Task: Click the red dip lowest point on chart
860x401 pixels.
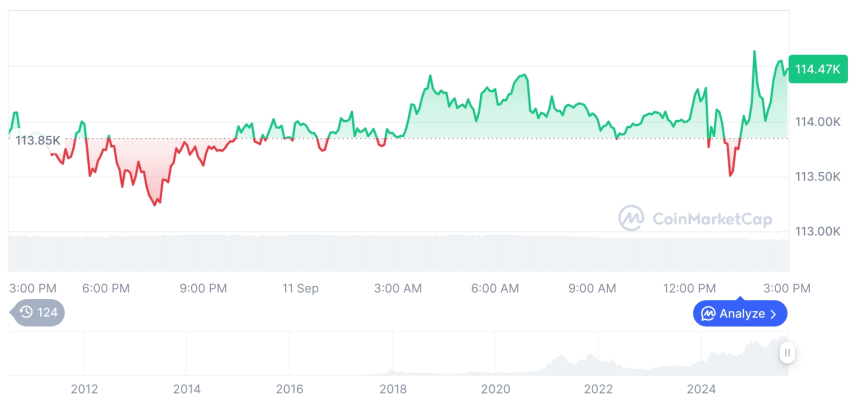Action: tap(155, 204)
